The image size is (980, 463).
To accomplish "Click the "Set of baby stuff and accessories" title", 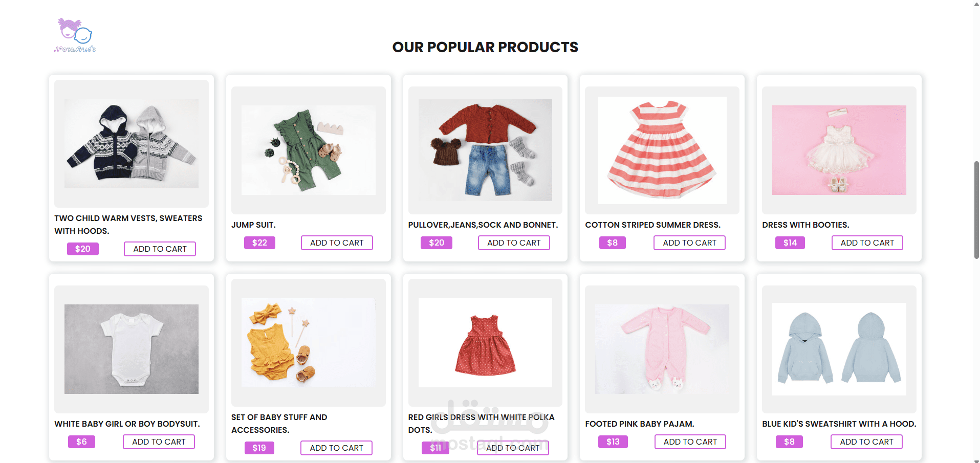I will click(x=279, y=423).
